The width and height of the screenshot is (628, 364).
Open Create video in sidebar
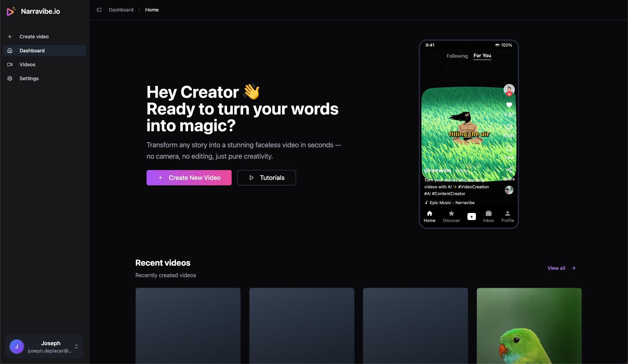pyautogui.click(x=34, y=37)
